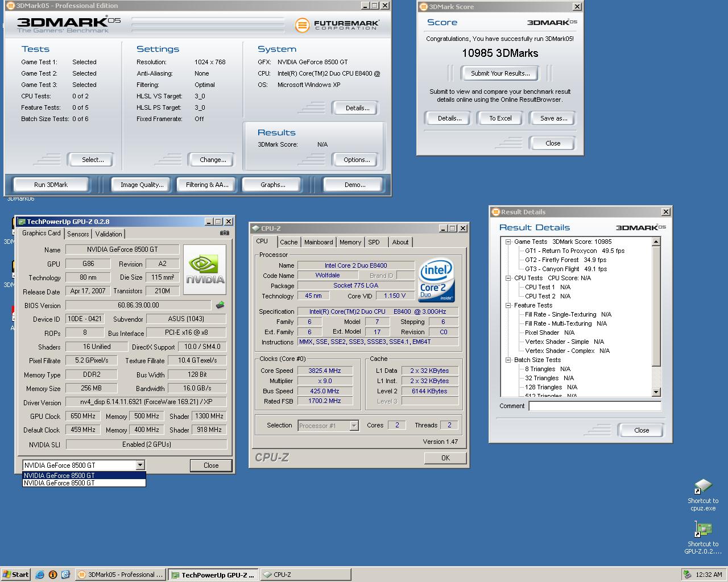
Task: Click the taskbar clock showing 12:32 AM
Action: click(709, 575)
